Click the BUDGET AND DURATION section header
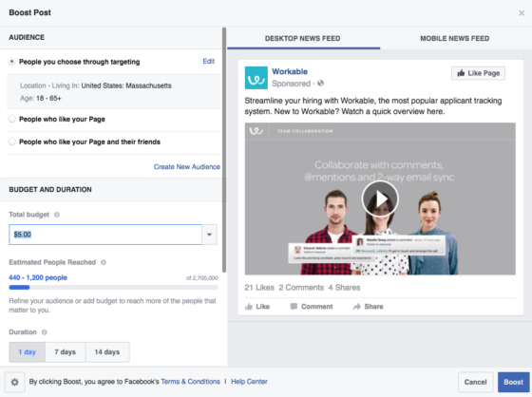532x397 pixels. point(50,190)
